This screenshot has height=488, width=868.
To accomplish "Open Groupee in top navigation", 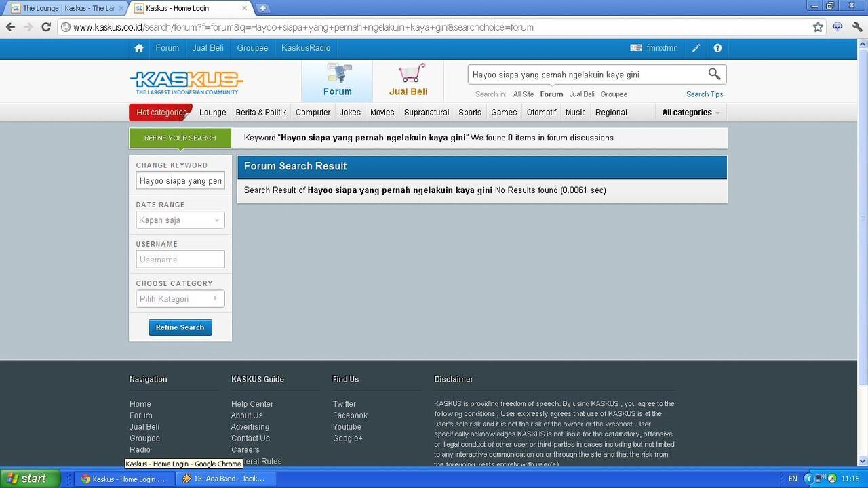I will pos(252,48).
